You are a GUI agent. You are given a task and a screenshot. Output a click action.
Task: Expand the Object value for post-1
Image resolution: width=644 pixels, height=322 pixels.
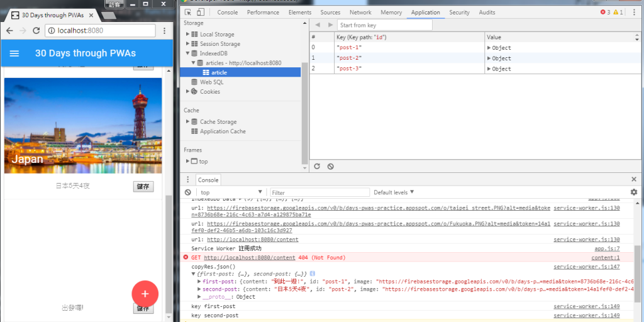click(x=489, y=48)
